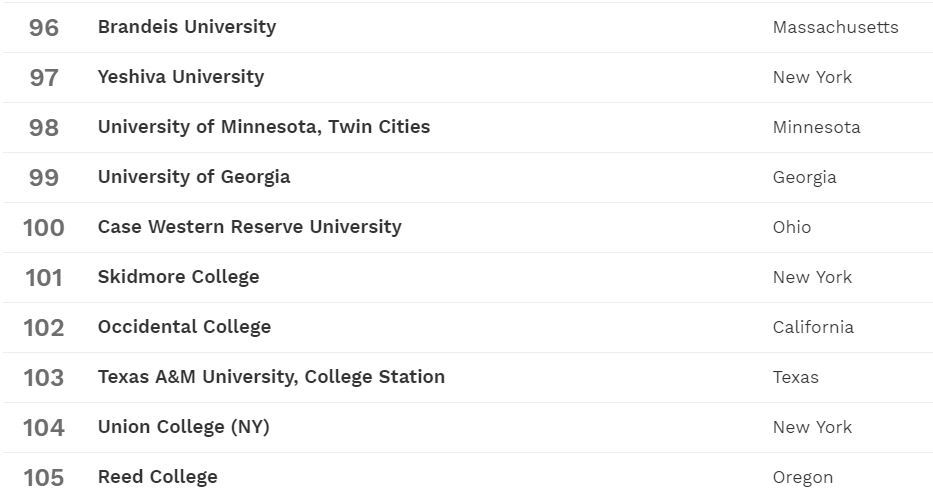933x502 pixels.
Task: Click rank number 96
Action: point(44,27)
